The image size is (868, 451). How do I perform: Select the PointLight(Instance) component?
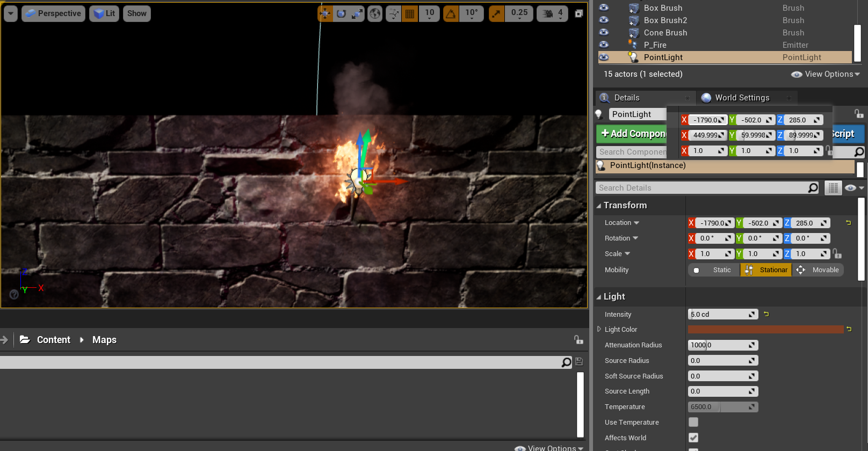coord(725,166)
